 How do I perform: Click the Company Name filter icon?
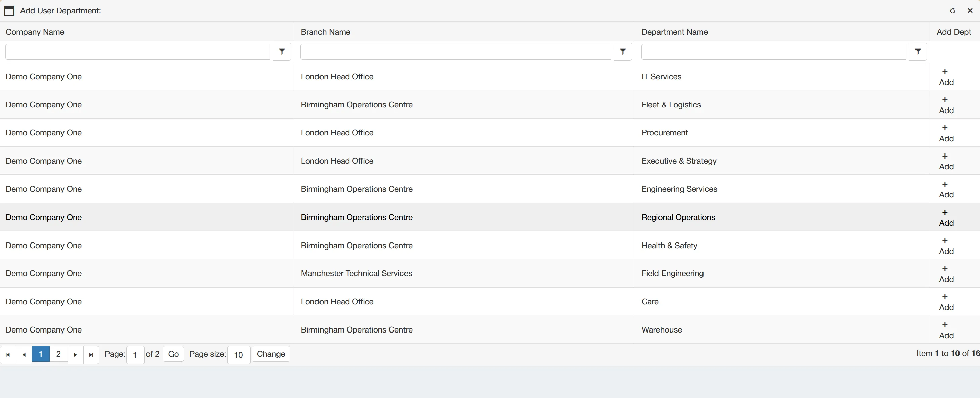click(x=282, y=52)
